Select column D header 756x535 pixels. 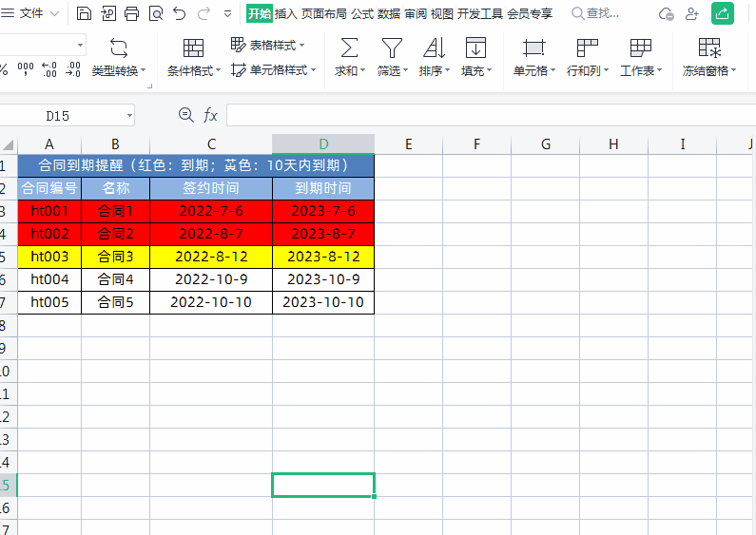[323, 144]
